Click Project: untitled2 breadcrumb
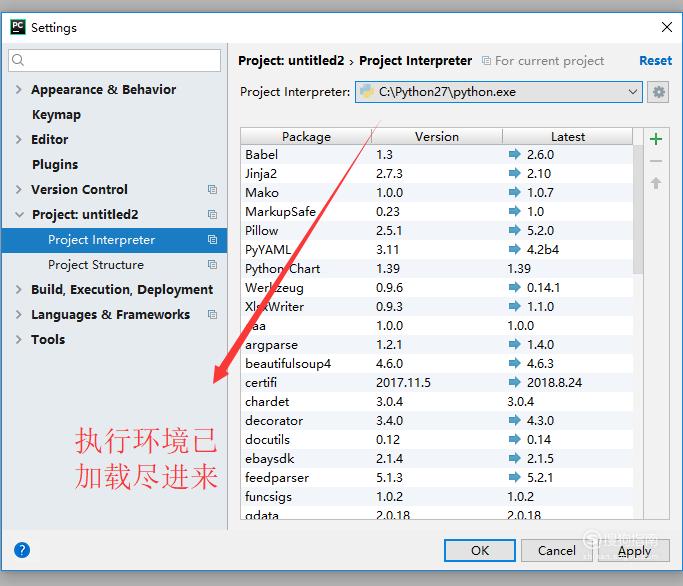 click(x=291, y=61)
